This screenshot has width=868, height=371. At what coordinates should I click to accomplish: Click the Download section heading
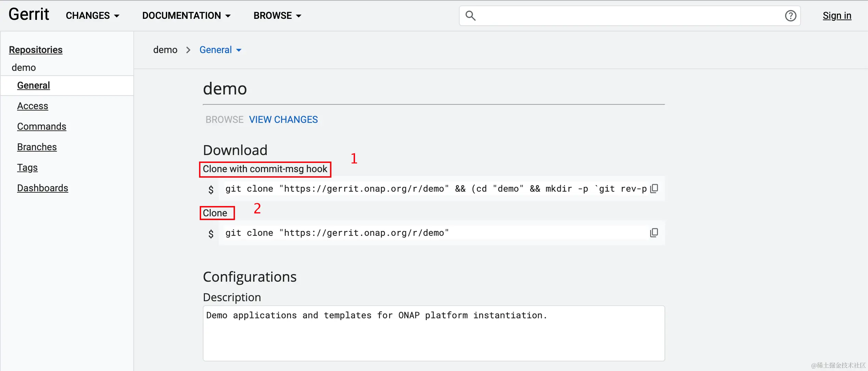click(235, 150)
